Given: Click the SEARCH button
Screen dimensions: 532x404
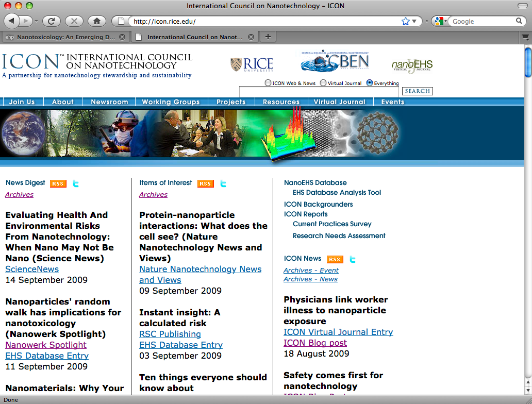Looking at the screenshot, I should point(418,91).
